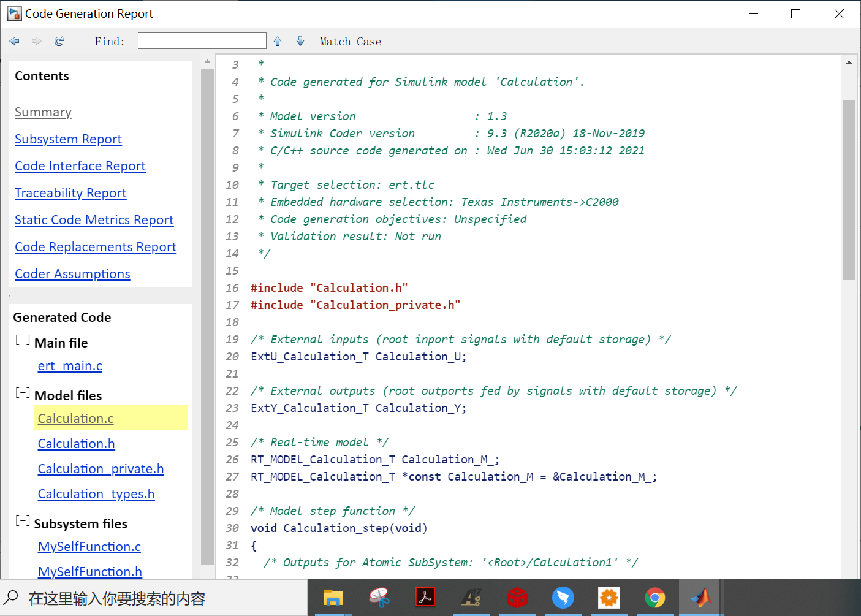View the ert_main.c source file
The width and height of the screenshot is (861, 616).
pos(69,366)
